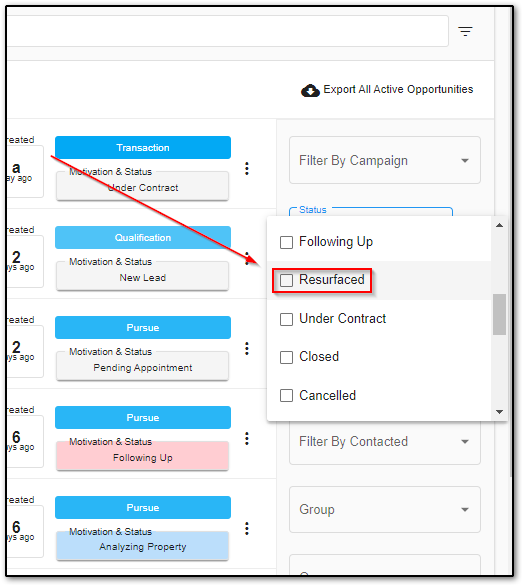Click the status list scrollbar thumb
The image size is (523, 586).
click(499, 315)
